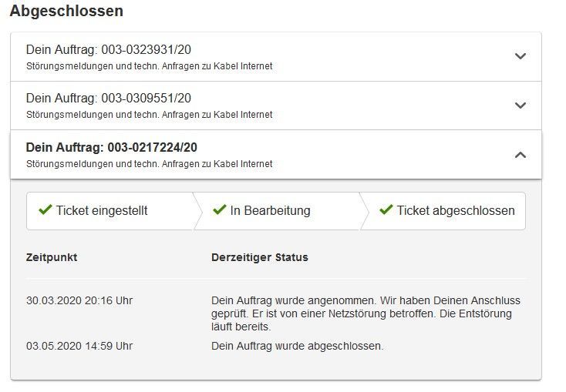Click the Abgeschlossen section heading
The height and width of the screenshot is (392, 566).
66,12
